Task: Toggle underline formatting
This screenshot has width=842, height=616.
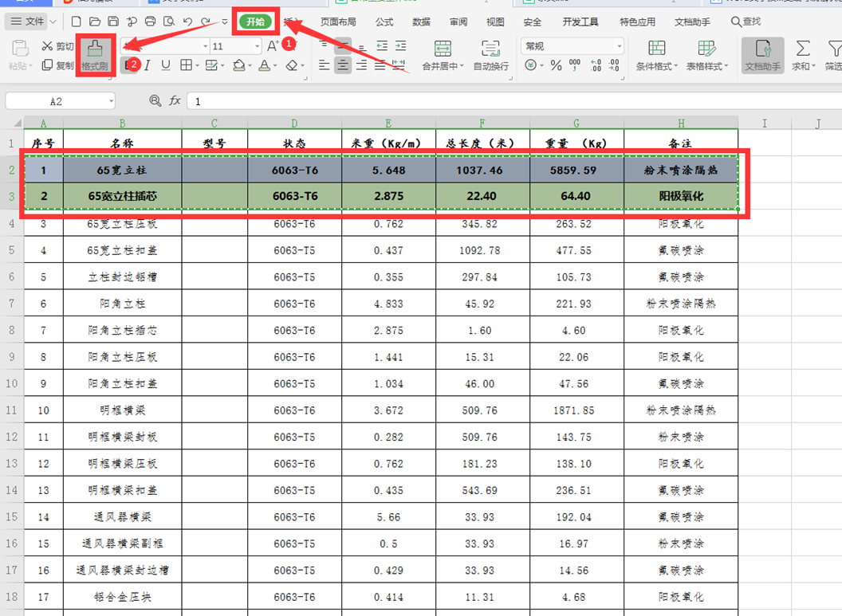Action: tap(166, 65)
